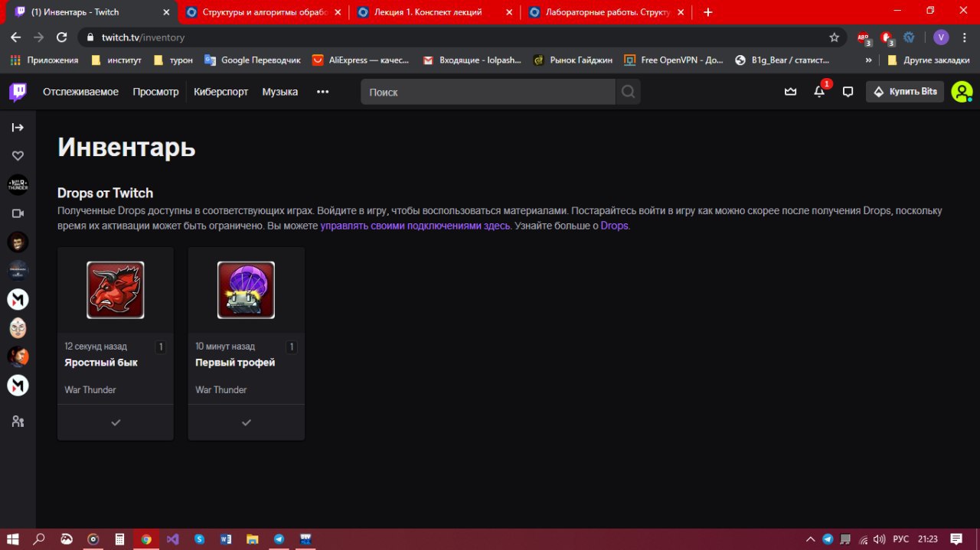Click the Поиск search field
The height and width of the screenshot is (550, 980).
point(488,92)
